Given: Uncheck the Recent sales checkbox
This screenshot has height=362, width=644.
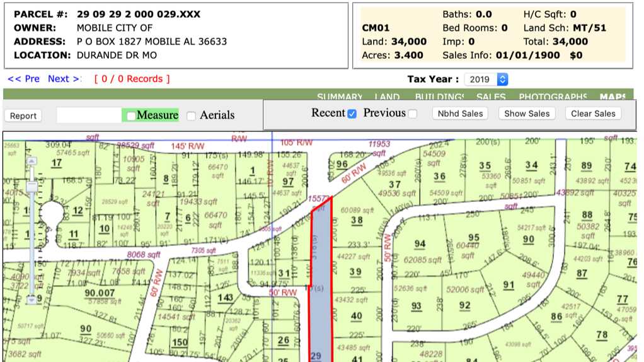Looking at the screenshot, I should (352, 114).
